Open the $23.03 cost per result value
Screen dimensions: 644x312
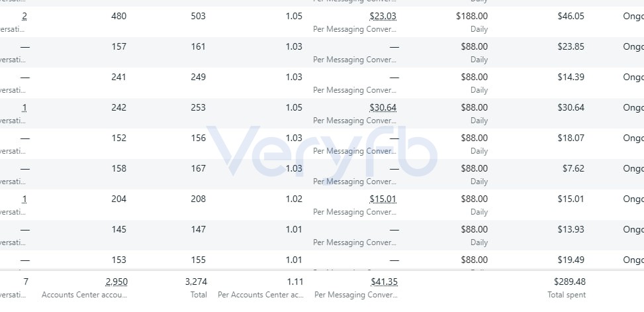click(383, 17)
